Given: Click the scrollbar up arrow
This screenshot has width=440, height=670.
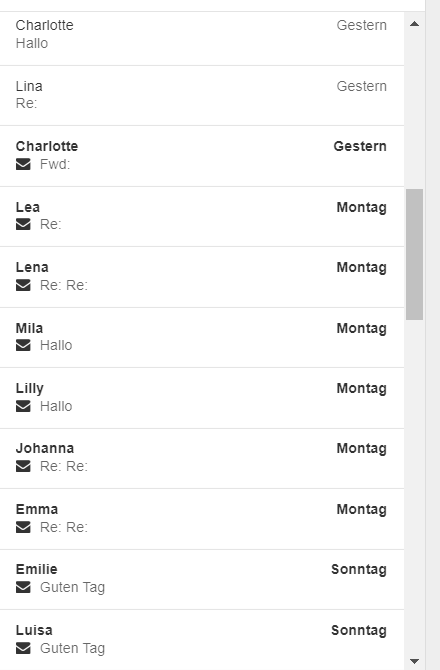Looking at the screenshot, I should point(414,24).
